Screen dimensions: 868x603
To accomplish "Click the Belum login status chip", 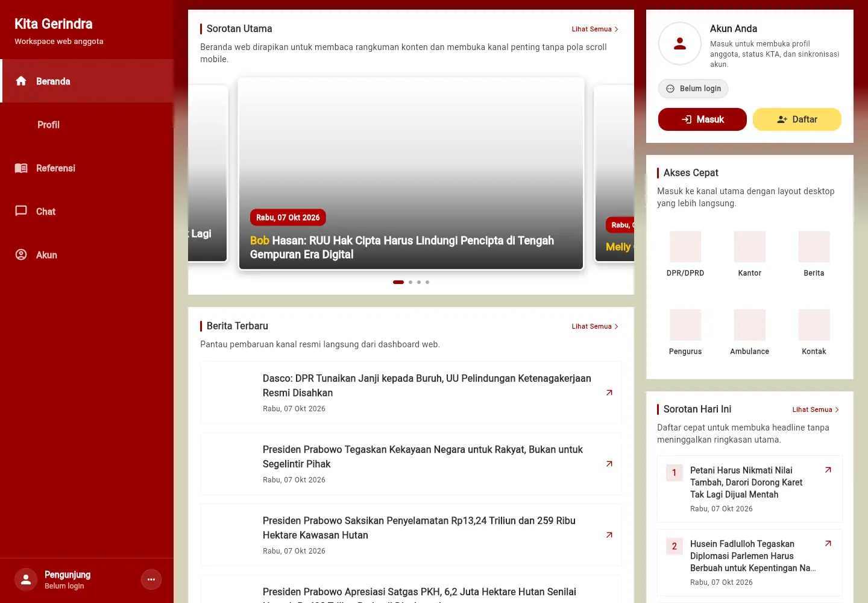I will pos(693,89).
